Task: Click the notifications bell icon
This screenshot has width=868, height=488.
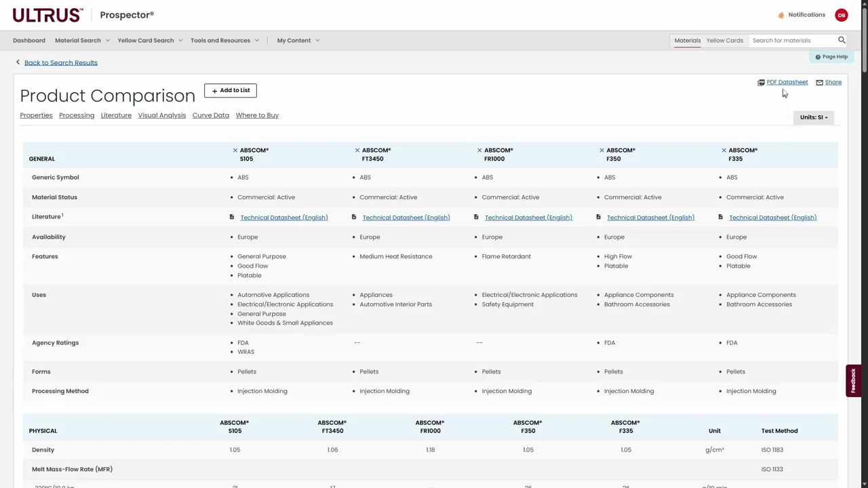Action: tap(781, 15)
